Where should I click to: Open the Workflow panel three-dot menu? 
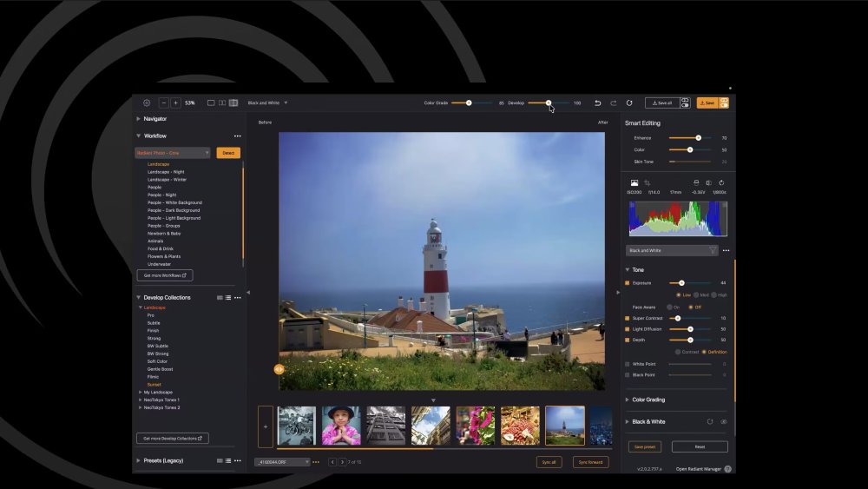(237, 136)
